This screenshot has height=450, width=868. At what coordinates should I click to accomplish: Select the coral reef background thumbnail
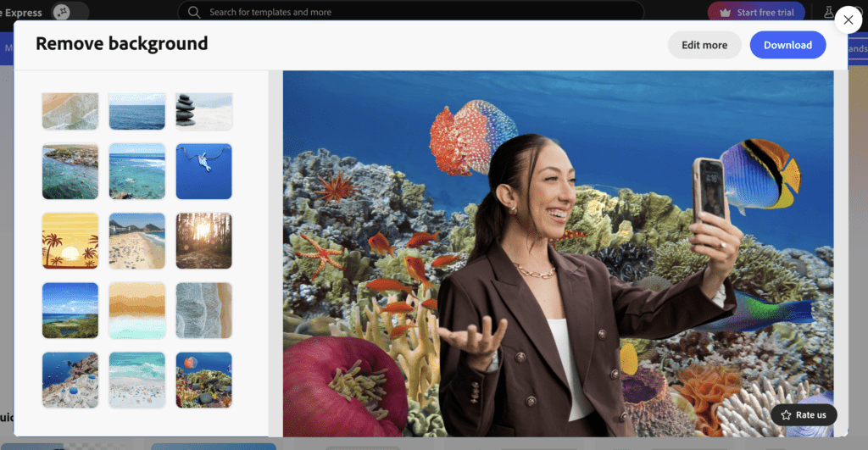click(203, 380)
